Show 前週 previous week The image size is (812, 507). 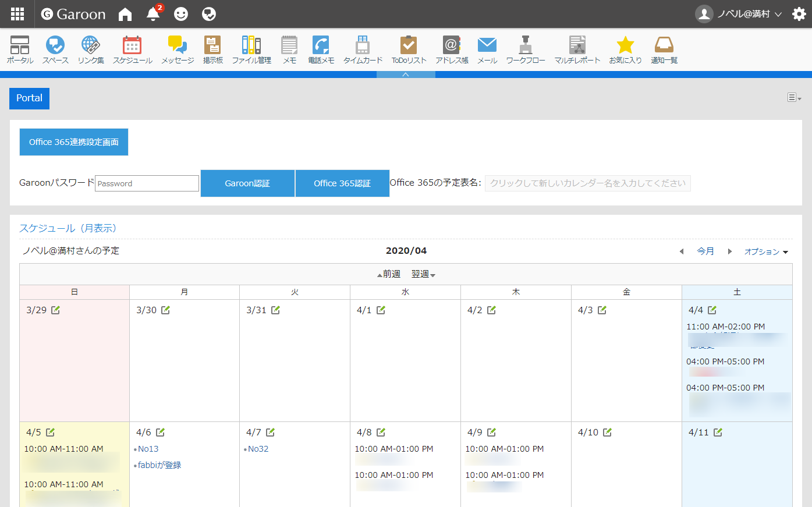click(388, 274)
